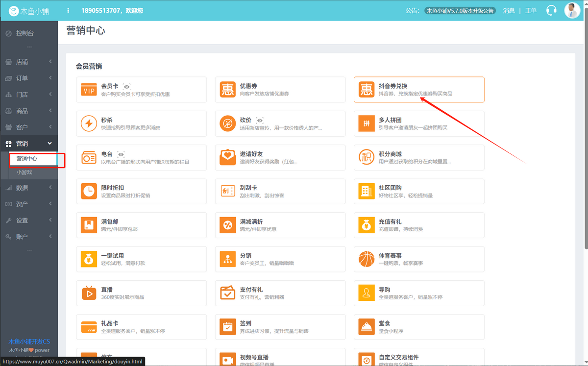Open the 满包邮 package icon
This screenshot has width=588, height=366.
(x=89, y=225)
